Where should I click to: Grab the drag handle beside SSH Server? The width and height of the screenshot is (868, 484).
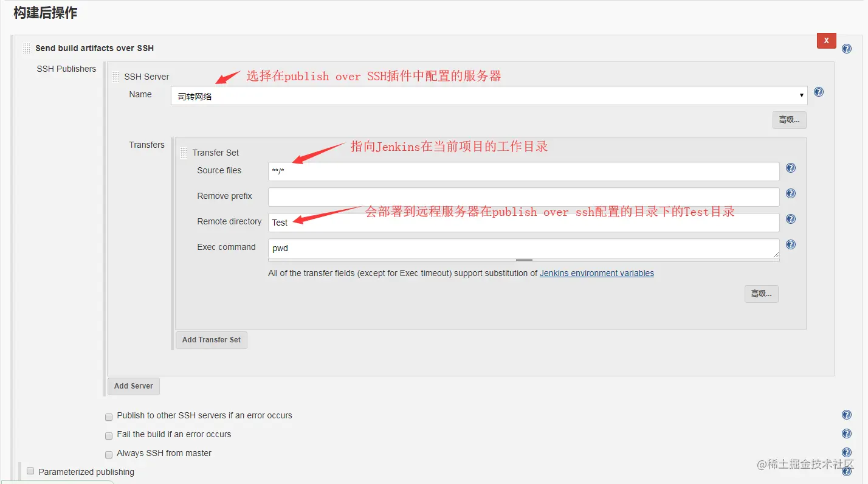(115, 77)
